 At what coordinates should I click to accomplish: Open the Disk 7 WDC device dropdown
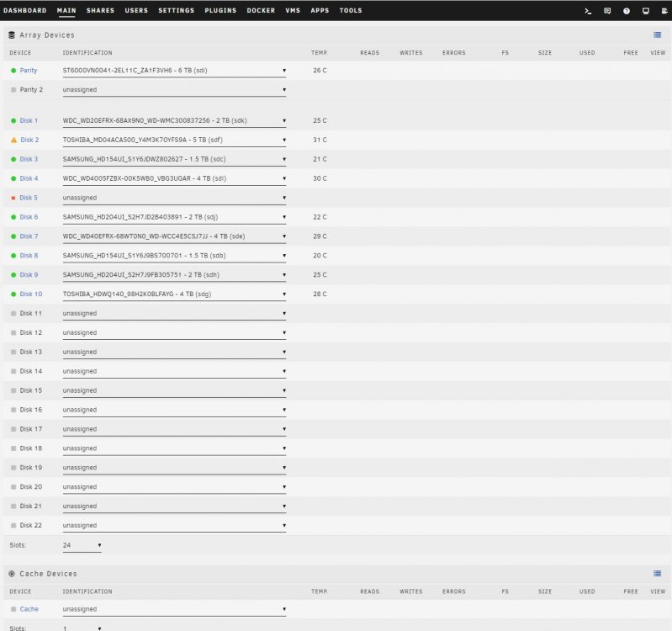click(174, 236)
